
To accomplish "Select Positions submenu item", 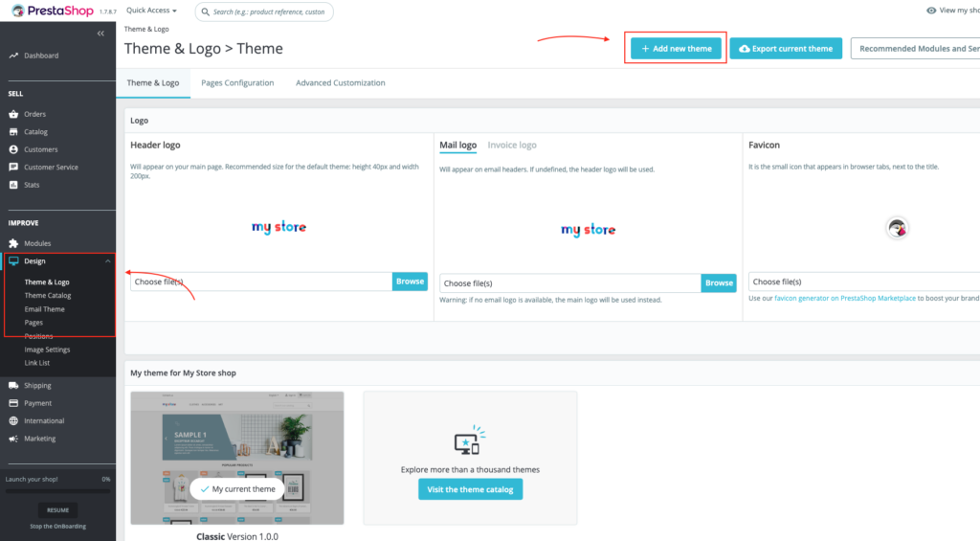I will [x=38, y=336].
